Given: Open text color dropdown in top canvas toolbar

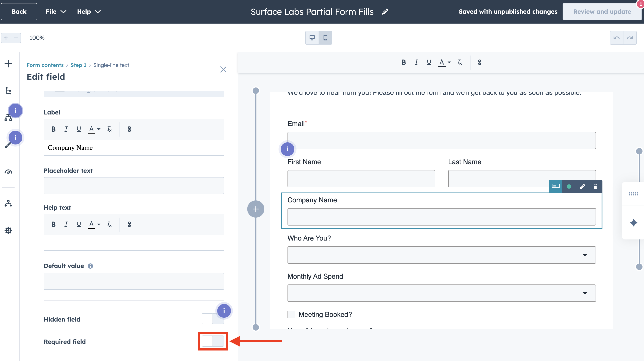Looking at the screenshot, I should coord(444,62).
